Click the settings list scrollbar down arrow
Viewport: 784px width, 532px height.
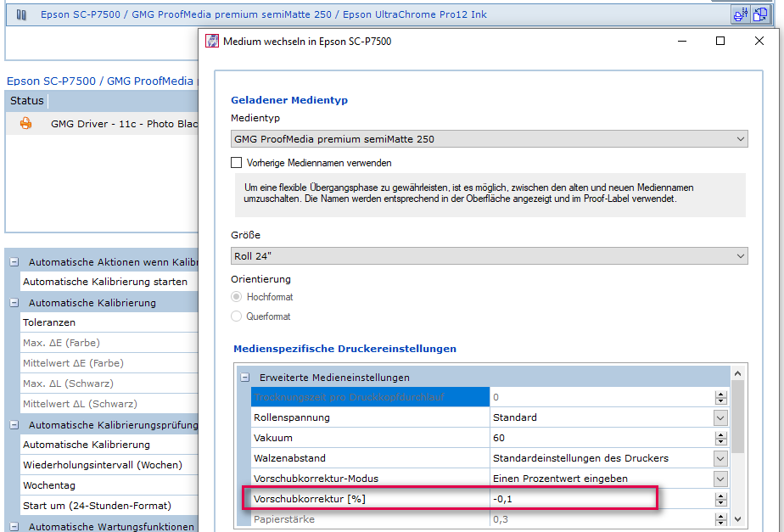click(738, 519)
